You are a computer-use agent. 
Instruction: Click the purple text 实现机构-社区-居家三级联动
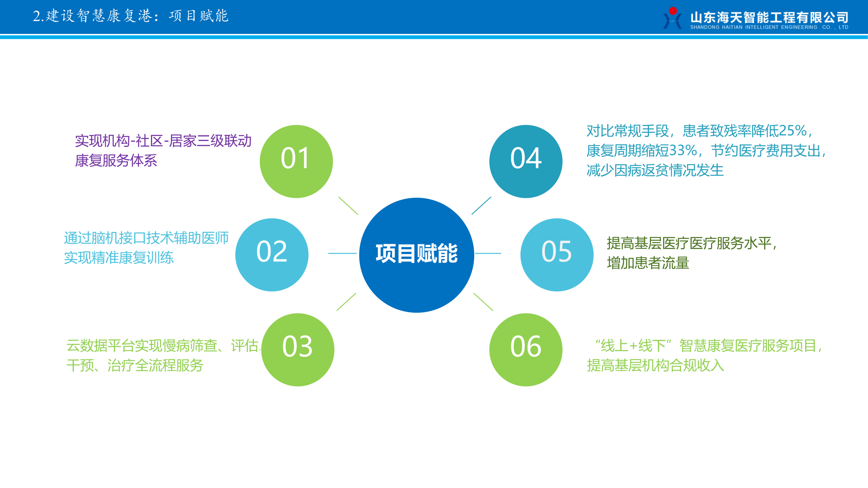point(163,141)
